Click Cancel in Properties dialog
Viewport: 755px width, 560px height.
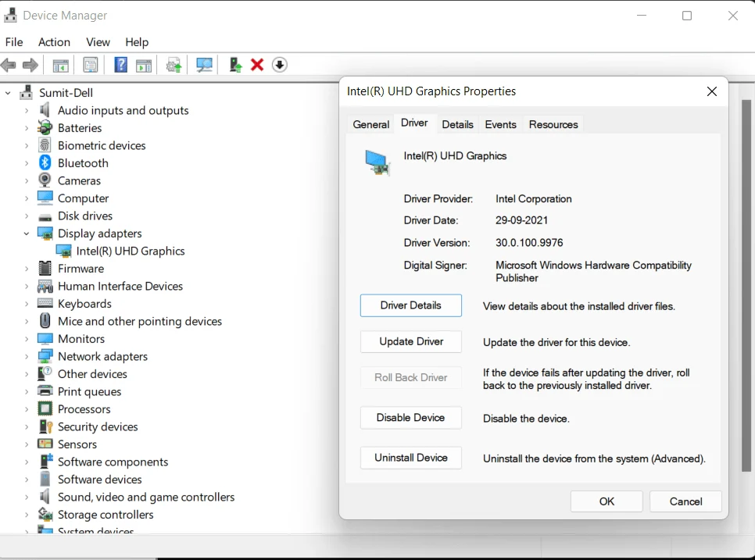click(685, 501)
